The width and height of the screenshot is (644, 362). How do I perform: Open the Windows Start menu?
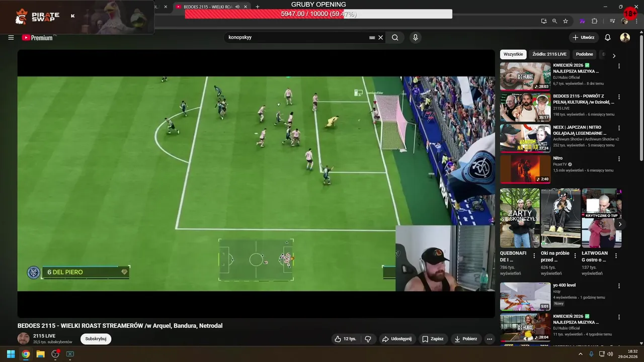tap(11, 354)
